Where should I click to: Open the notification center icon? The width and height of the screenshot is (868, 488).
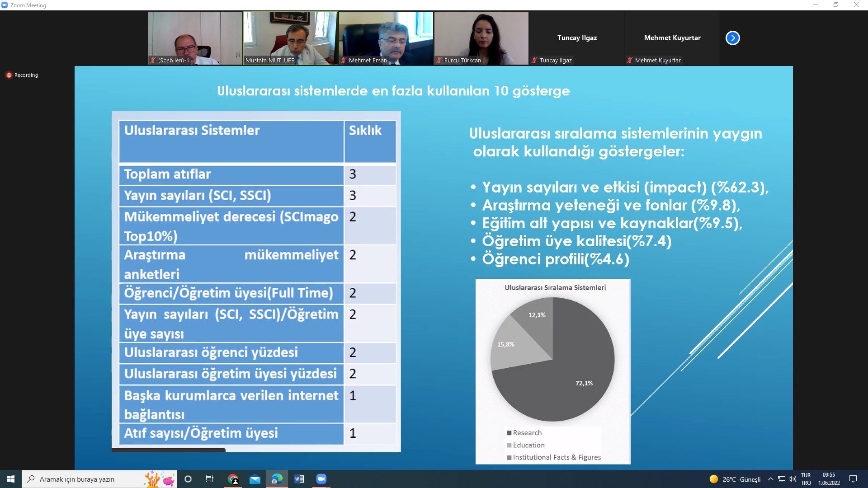click(853, 479)
